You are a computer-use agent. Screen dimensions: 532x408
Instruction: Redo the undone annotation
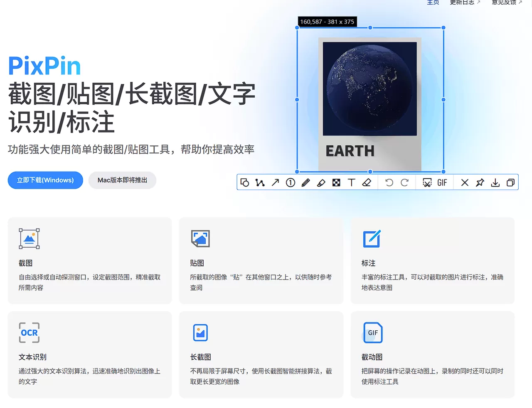point(404,182)
